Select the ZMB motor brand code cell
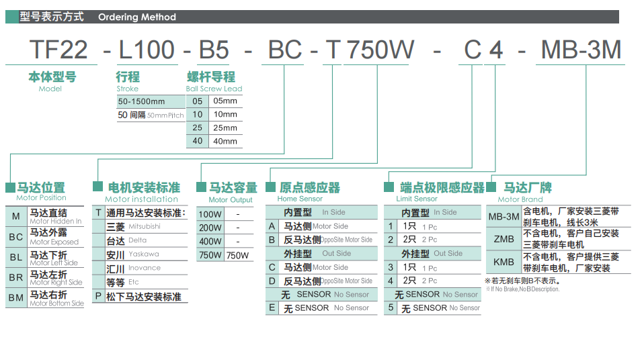 coord(503,239)
